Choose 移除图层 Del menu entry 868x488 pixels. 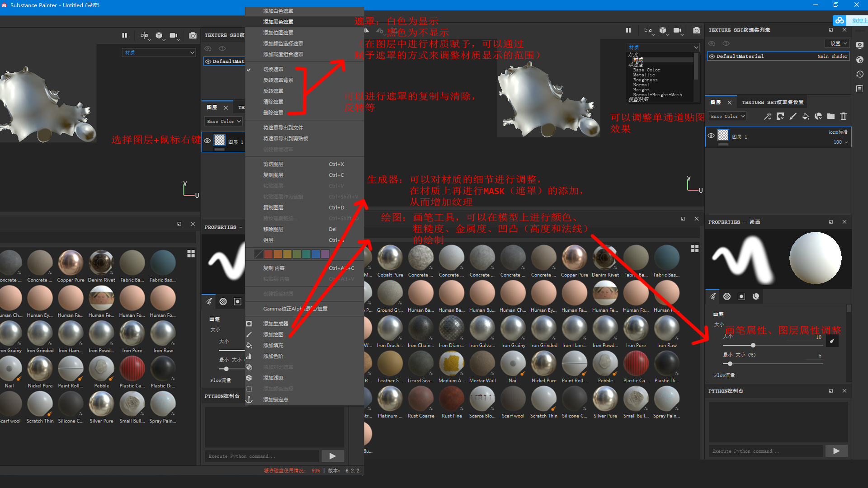(x=305, y=230)
